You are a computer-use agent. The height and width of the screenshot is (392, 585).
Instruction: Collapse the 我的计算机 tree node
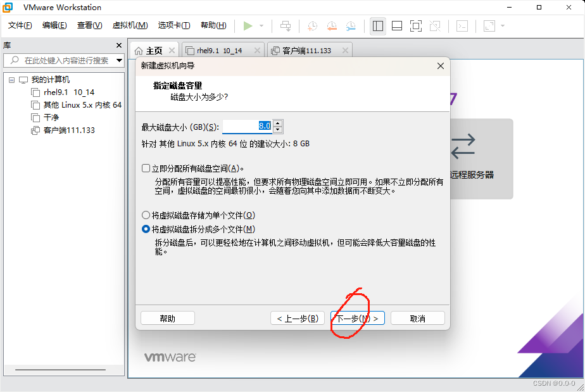(x=11, y=80)
